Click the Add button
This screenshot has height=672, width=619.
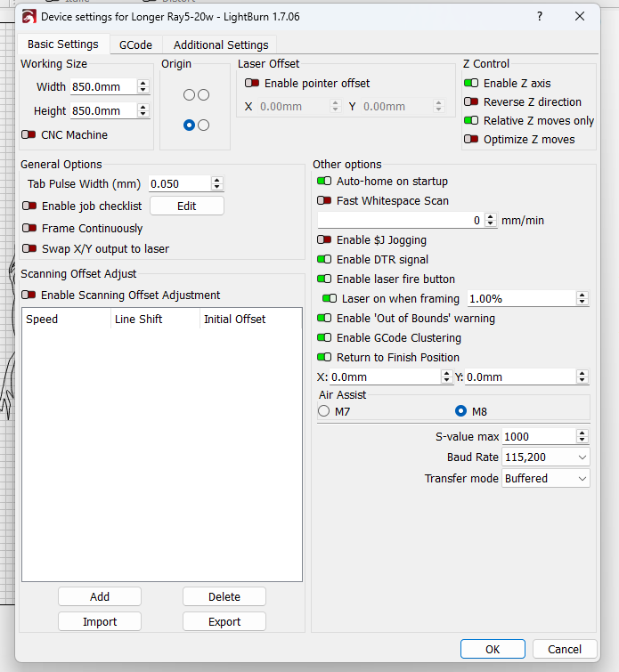(100, 596)
